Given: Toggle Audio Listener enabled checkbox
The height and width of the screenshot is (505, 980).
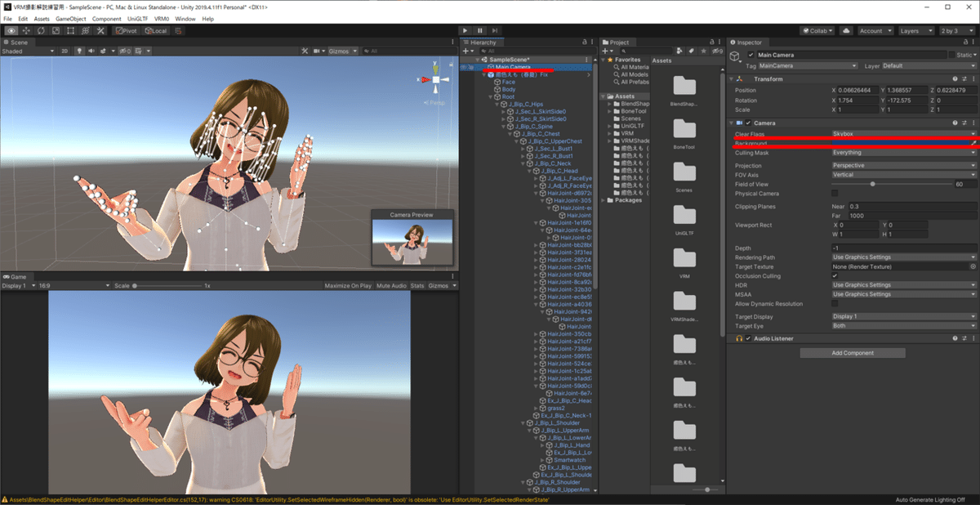Looking at the screenshot, I should [x=748, y=338].
